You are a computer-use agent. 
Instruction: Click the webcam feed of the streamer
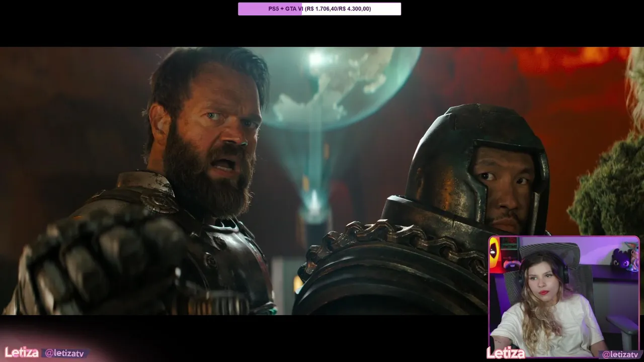(x=564, y=297)
